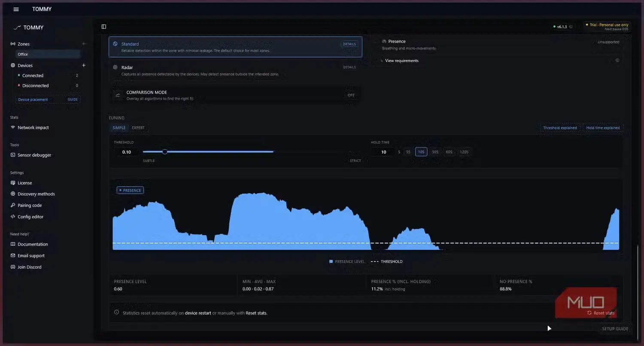Click the Network impact wifi icon
The image size is (644, 346).
pos(13,127)
